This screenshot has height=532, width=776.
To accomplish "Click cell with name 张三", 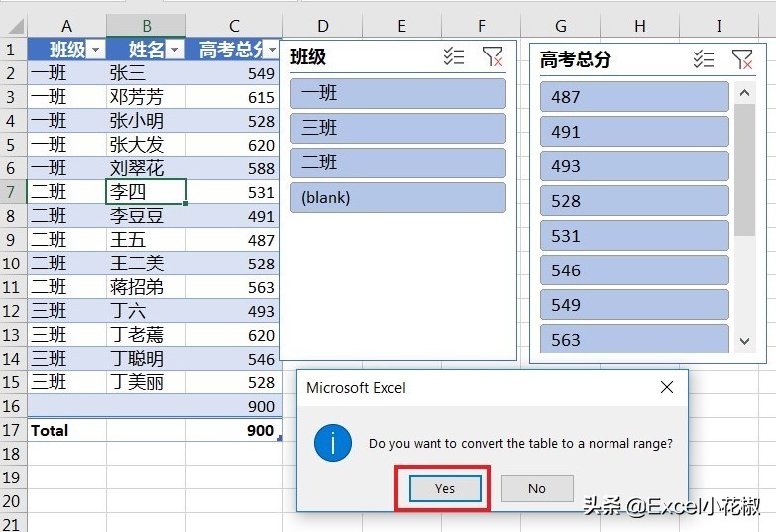I will [146, 73].
